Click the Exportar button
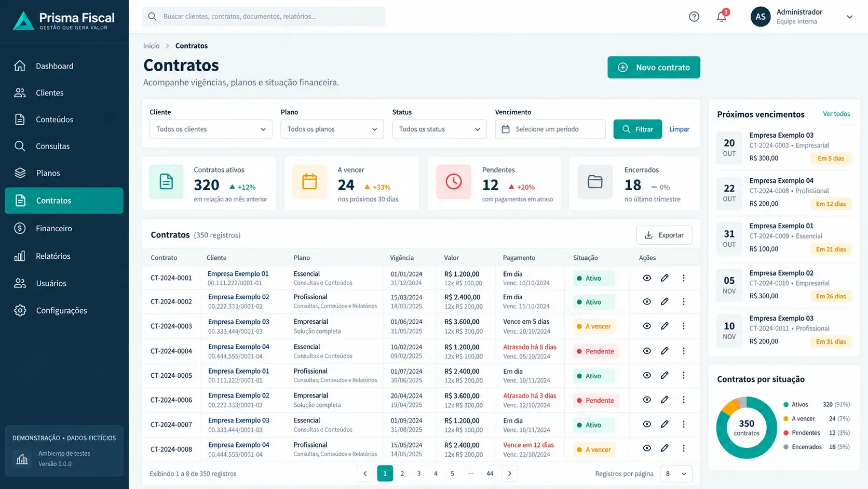The height and width of the screenshot is (489, 868). click(x=664, y=235)
